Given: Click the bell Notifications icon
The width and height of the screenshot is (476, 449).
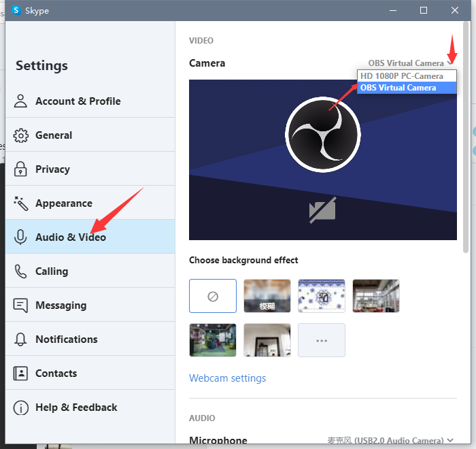Looking at the screenshot, I should [x=20, y=339].
